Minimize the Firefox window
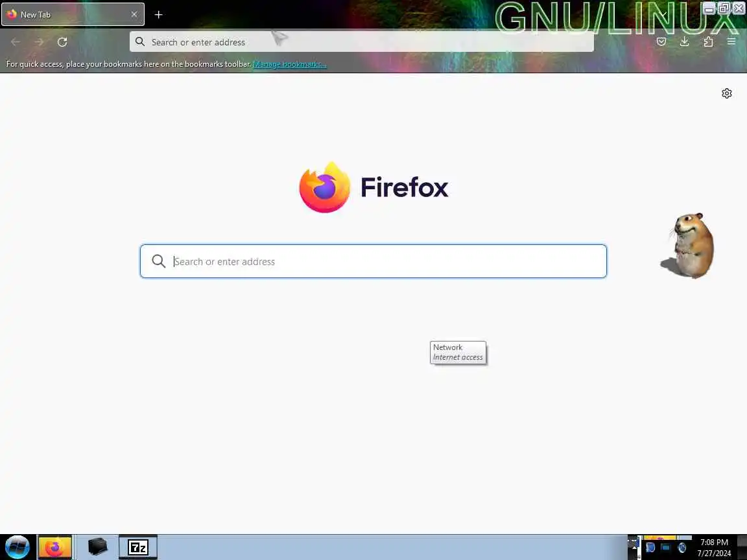747x560 pixels. click(709, 8)
